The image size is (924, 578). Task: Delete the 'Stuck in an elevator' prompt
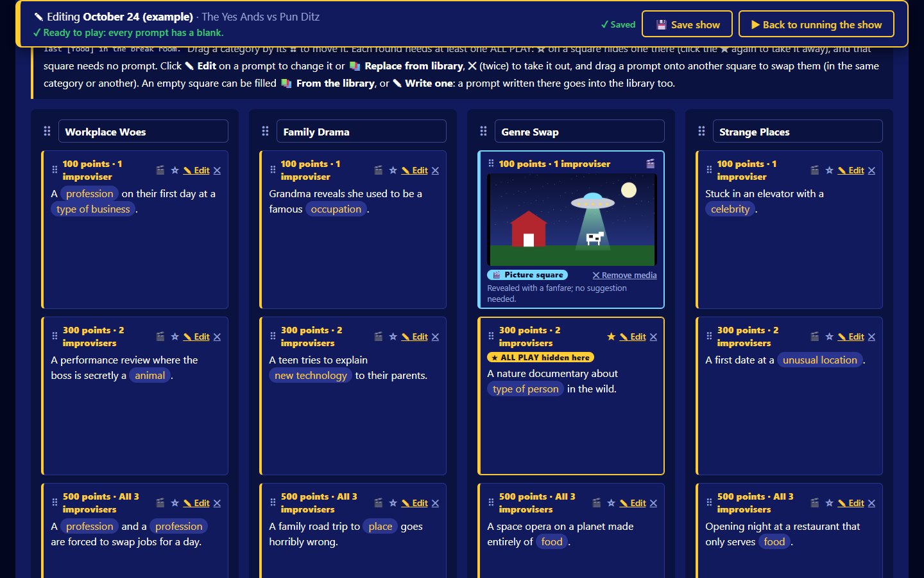pyautogui.click(x=871, y=170)
